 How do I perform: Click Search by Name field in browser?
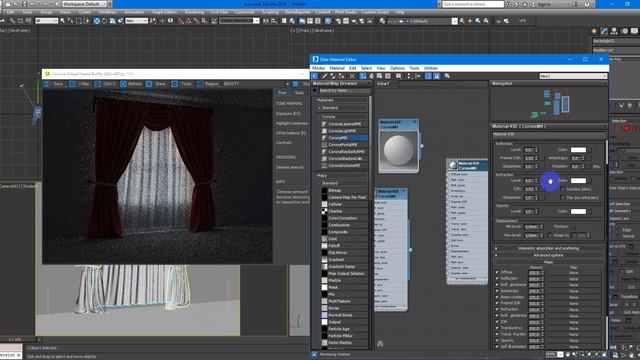[344, 91]
